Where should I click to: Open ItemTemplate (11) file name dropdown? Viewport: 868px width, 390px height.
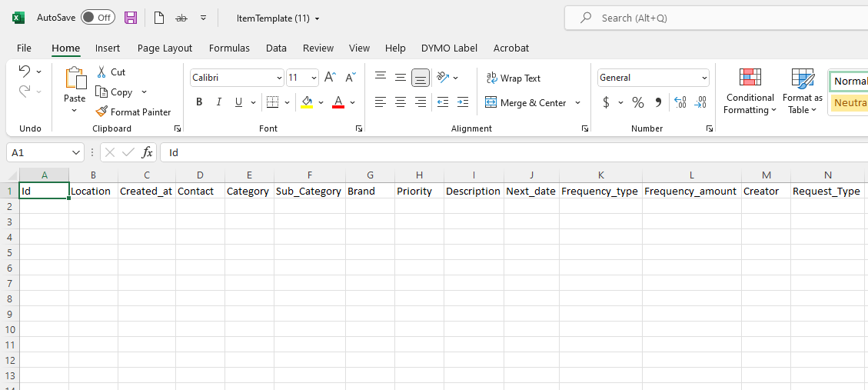point(318,18)
